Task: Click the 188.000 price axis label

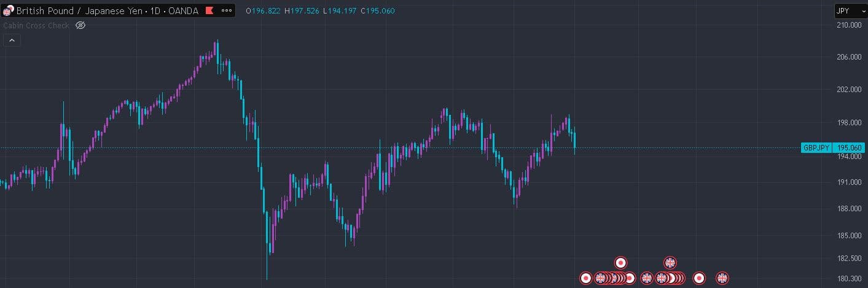Action: pyautogui.click(x=850, y=209)
